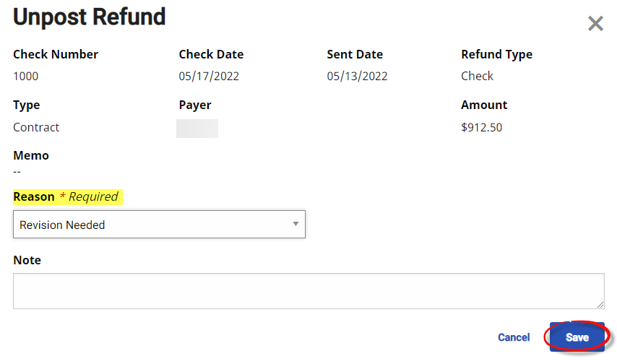Click the Check Number label

click(56, 54)
